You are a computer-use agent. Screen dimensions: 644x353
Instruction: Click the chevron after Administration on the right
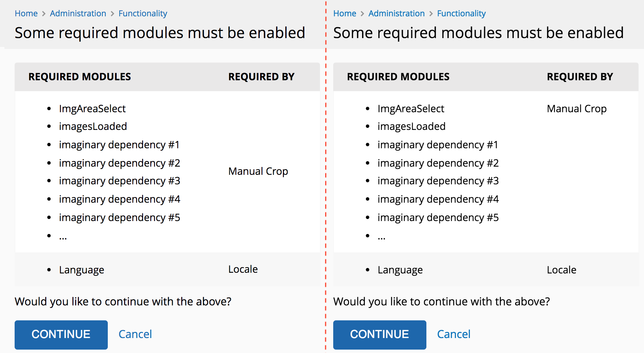[x=430, y=14]
